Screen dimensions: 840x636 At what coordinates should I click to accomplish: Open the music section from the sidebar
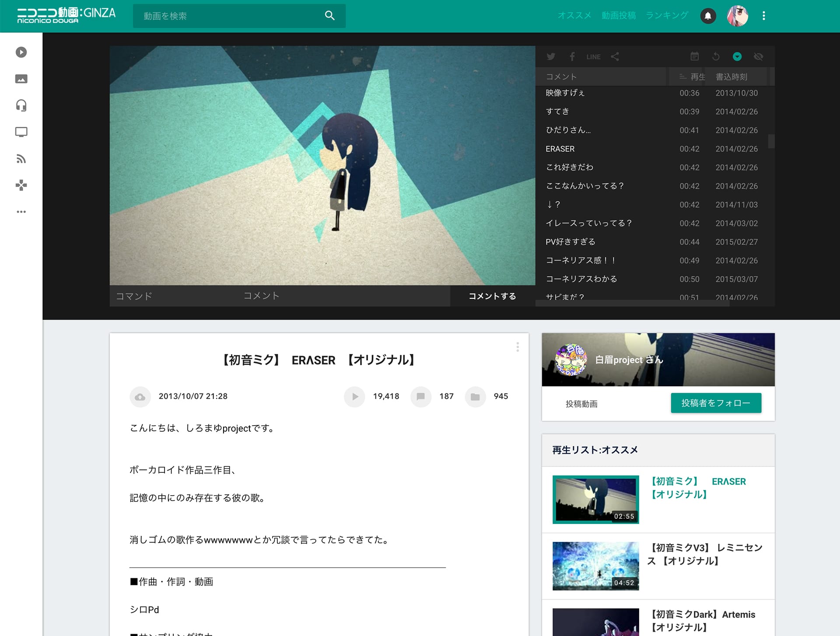tap(21, 105)
